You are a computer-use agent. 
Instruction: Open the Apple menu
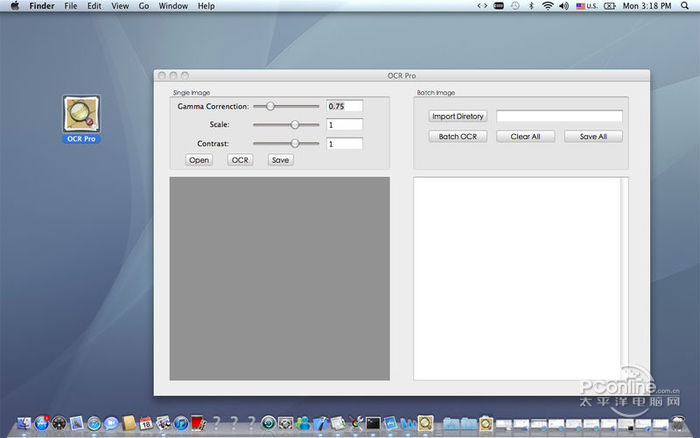(x=14, y=6)
